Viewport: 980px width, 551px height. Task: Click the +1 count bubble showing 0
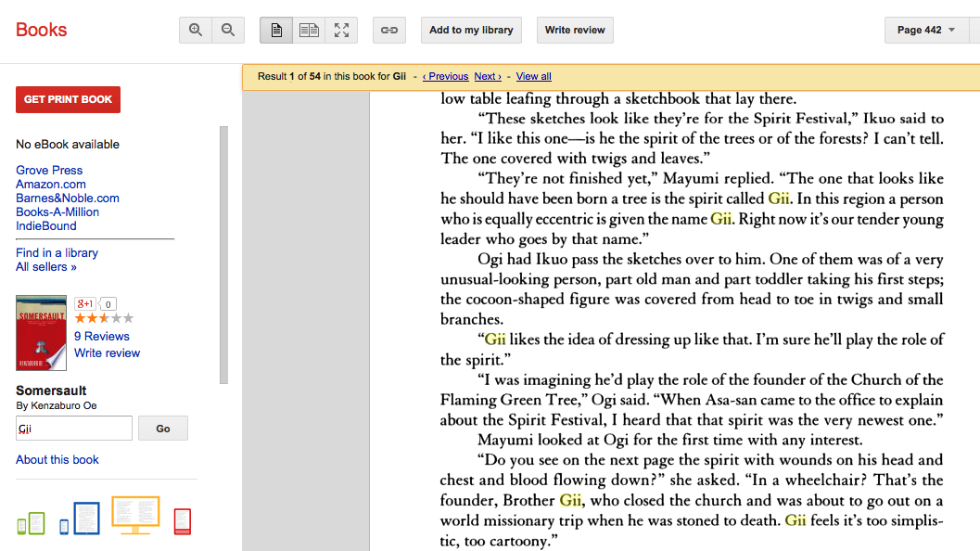108,304
